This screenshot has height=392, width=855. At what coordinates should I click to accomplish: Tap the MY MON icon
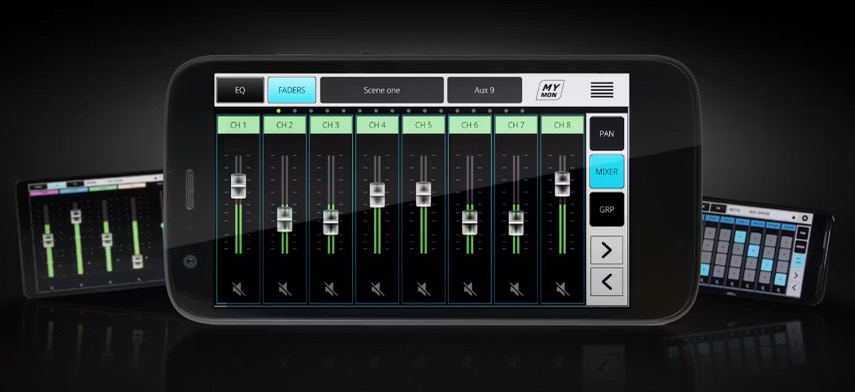(x=550, y=90)
